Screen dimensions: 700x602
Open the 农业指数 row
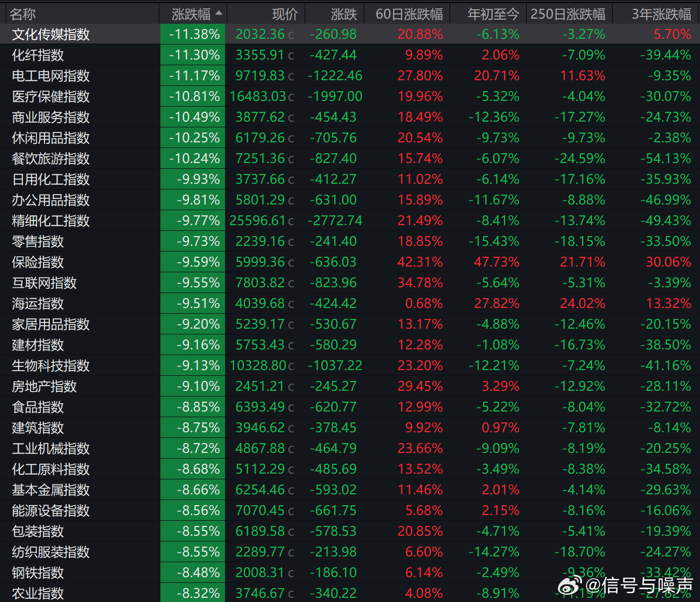tap(38, 593)
